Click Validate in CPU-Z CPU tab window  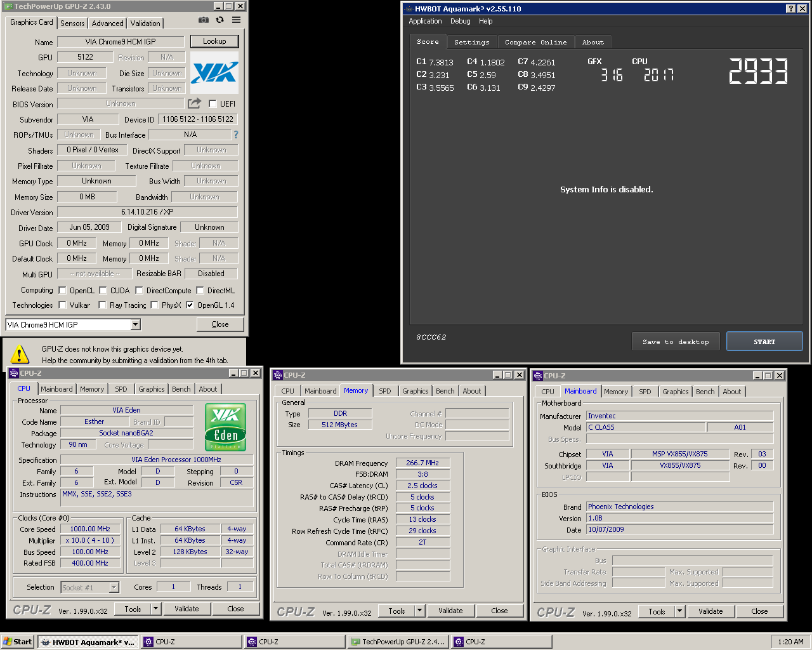click(187, 609)
